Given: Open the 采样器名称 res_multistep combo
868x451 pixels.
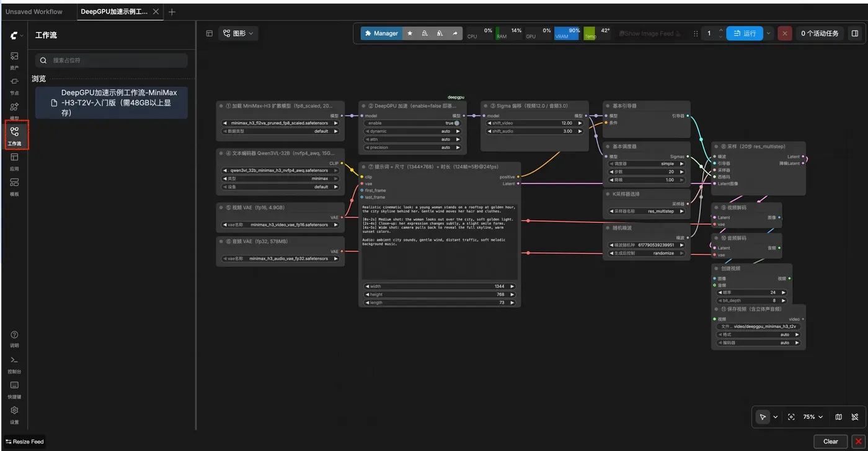Looking at the screenshot, I should coord(647,211).
